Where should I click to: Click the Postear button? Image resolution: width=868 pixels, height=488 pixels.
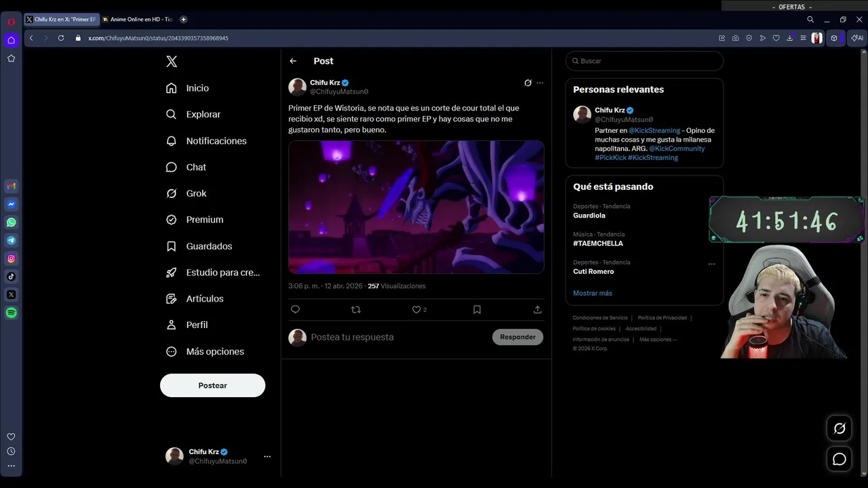point(212,385)
